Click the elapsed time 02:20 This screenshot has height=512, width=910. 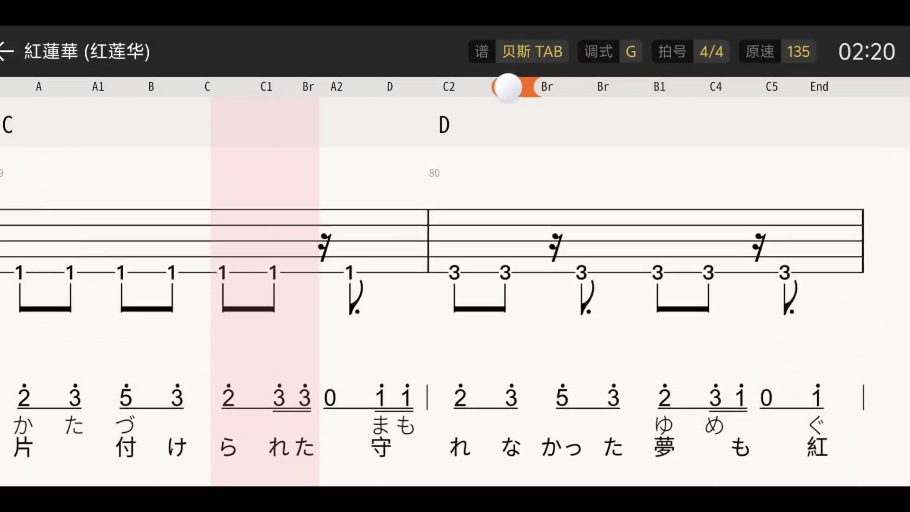pyautogui.click(x=866, y=52)
